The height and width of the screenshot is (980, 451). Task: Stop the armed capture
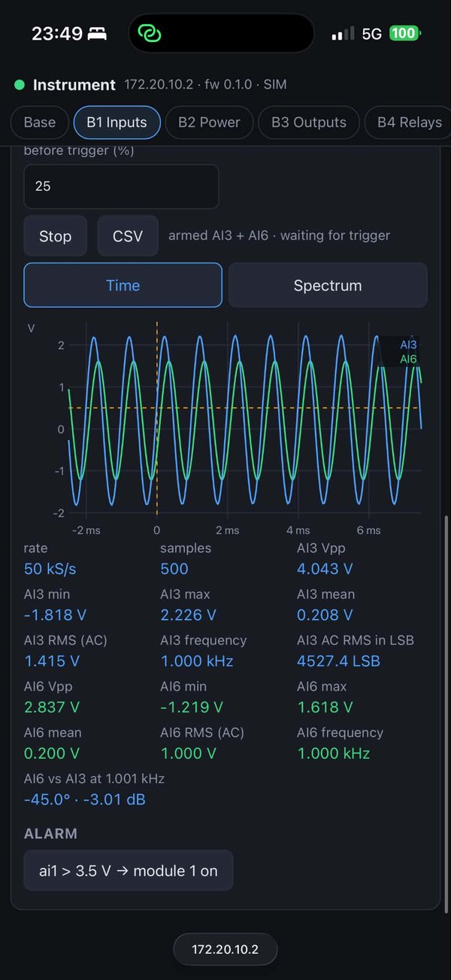click(55, 236)
